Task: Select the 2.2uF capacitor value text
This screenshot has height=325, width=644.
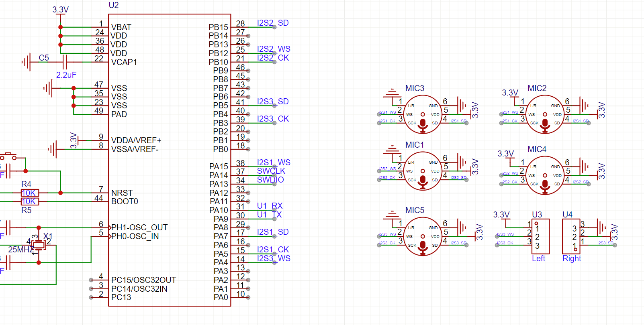Action: 66,75
